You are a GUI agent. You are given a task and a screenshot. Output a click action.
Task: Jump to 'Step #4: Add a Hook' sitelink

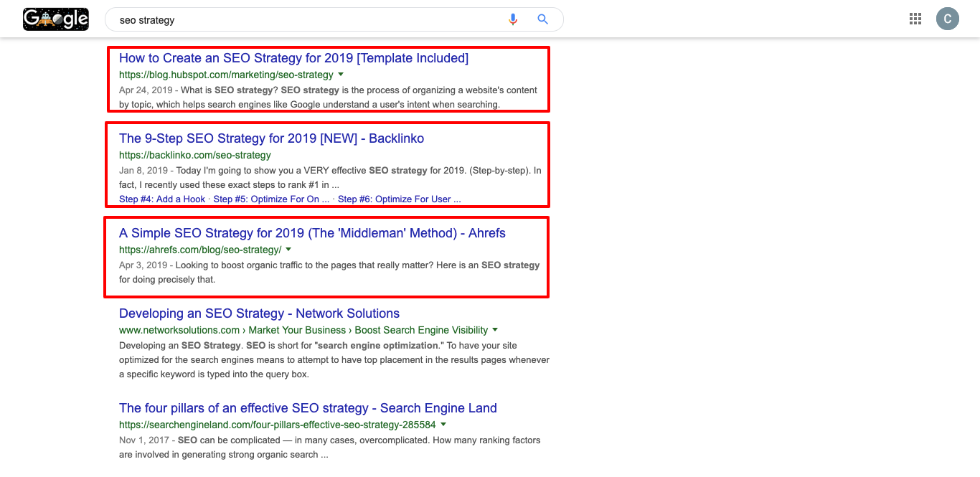tap(162, 199)
